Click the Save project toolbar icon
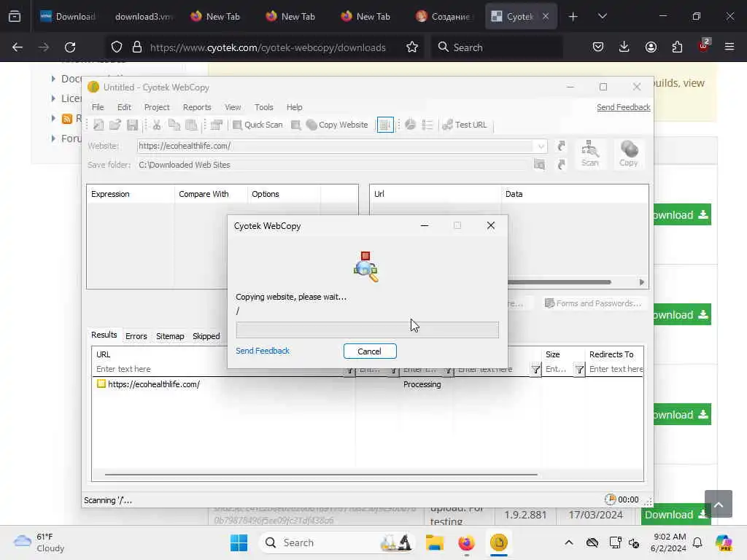This screenshot has height=560, width=747. coord(132,125)
